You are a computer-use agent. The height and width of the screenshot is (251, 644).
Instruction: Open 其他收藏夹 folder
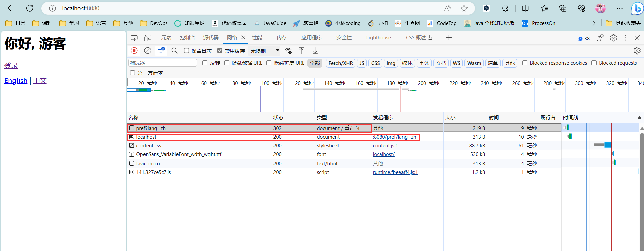pos(623,23)
